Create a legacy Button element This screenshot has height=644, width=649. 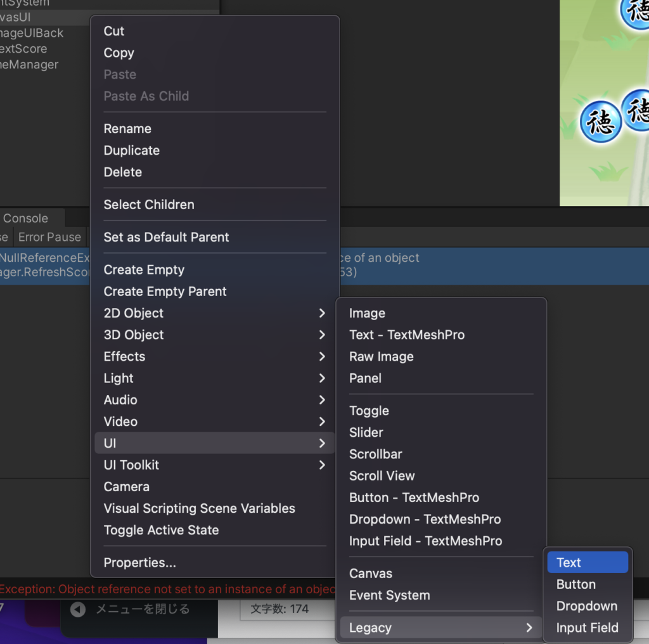(576, 584)
